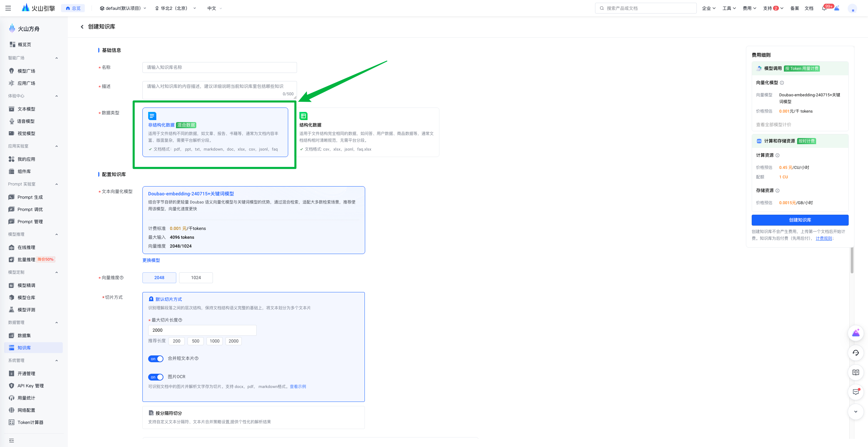Viewport: 868px width, 447px height.
Task: Select the 结构化数据 data type card
Action: click(367, 132)
